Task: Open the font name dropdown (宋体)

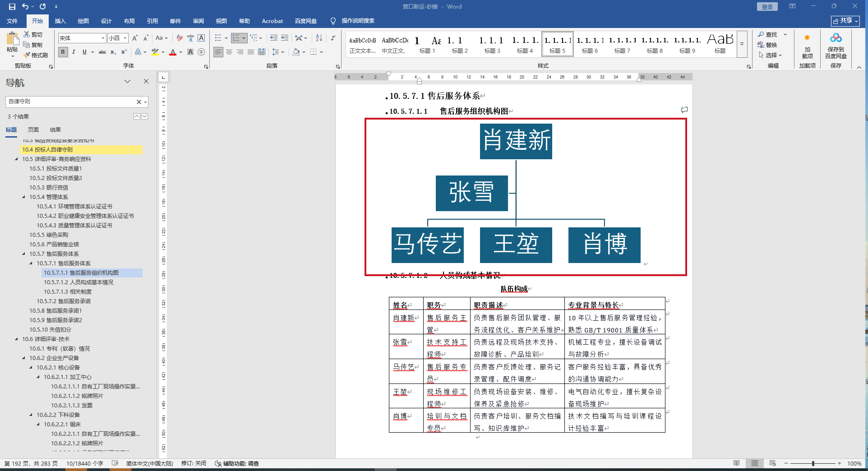Action: 103,38
